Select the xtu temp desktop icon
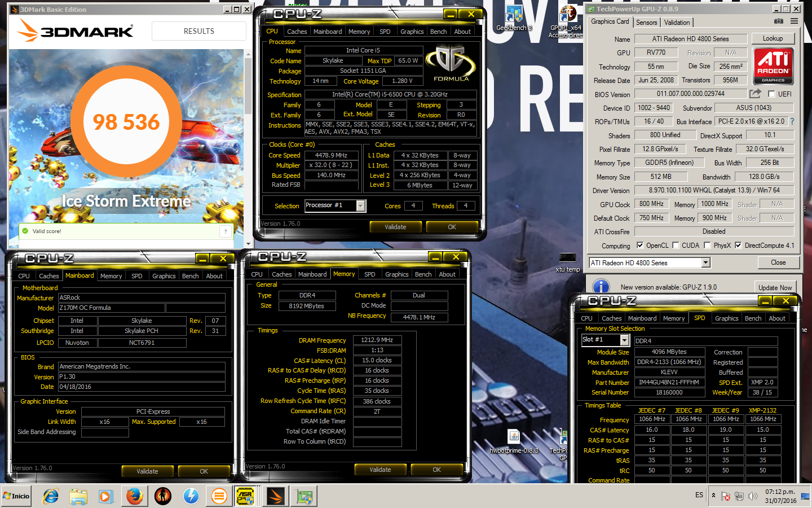The image size is (812, 508). point(567,262)
